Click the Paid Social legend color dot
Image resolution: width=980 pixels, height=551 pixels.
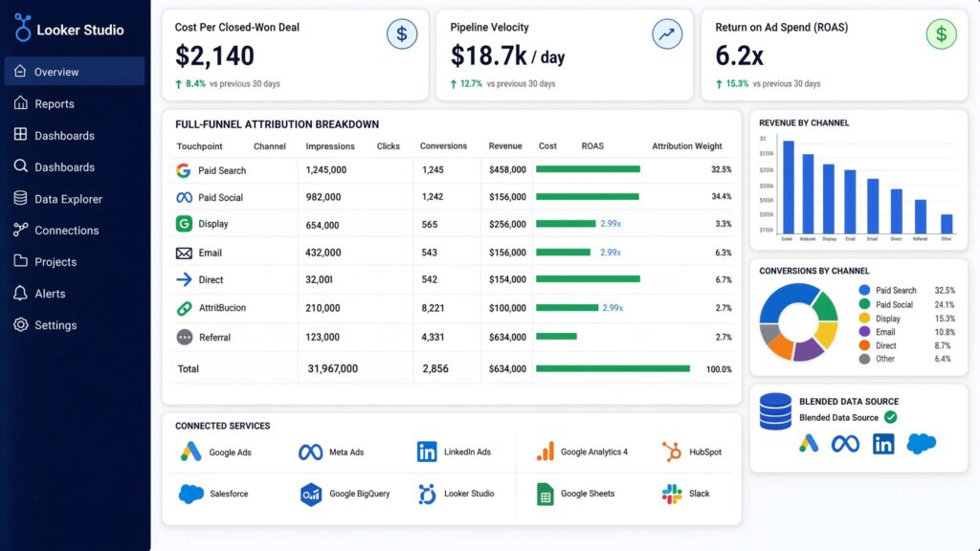click(x=864, y=304)
